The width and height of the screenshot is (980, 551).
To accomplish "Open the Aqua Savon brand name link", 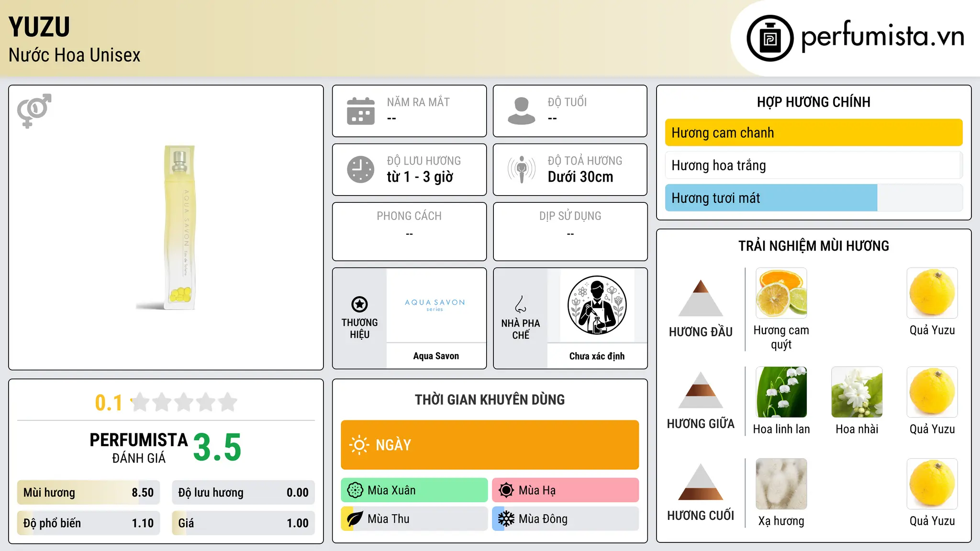I will 436,356.
